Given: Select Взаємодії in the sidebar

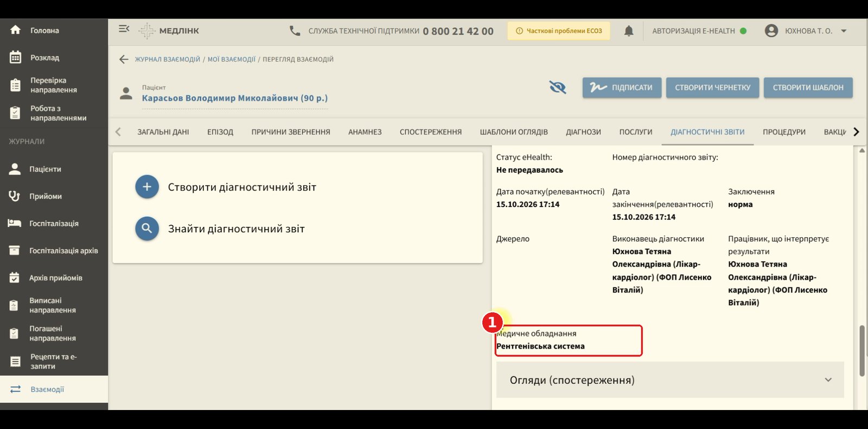Looking at the screenshot, I should tap(54, 389).
